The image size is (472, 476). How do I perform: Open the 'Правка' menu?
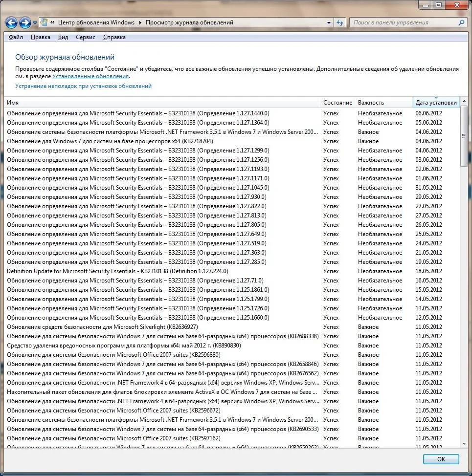(x=41, y=37)
